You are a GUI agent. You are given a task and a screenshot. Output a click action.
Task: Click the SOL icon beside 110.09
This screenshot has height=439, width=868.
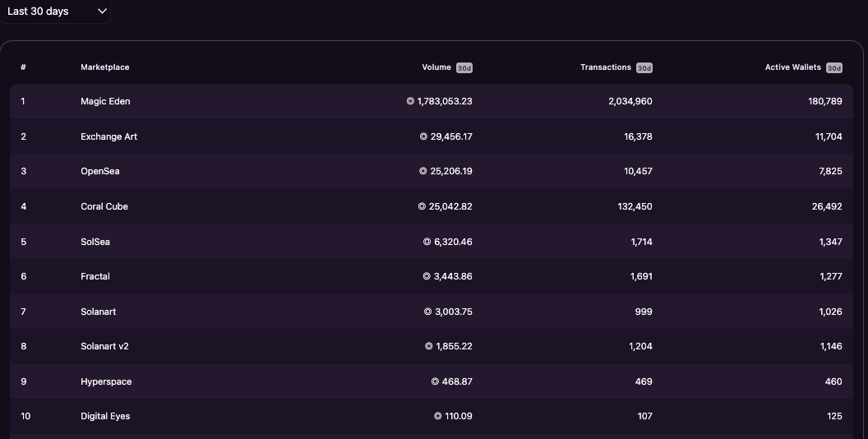438,416
